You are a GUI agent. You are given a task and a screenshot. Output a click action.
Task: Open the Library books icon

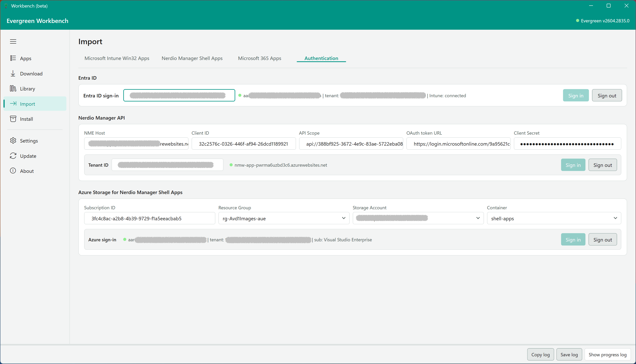click(x=13, y=89)
